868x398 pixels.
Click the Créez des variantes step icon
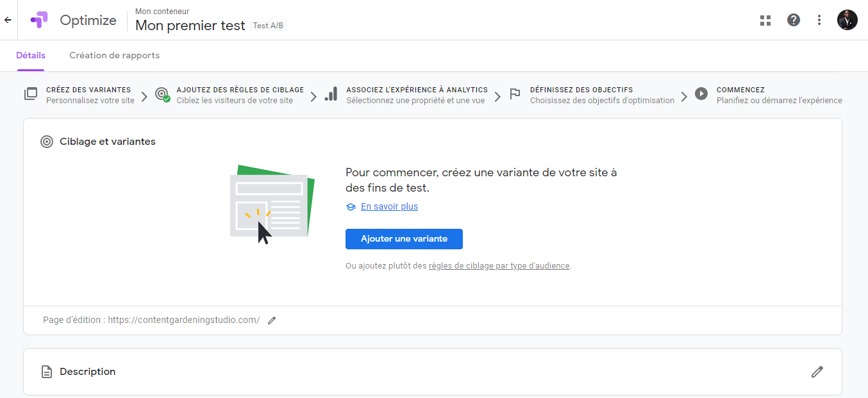pos(31,94)
